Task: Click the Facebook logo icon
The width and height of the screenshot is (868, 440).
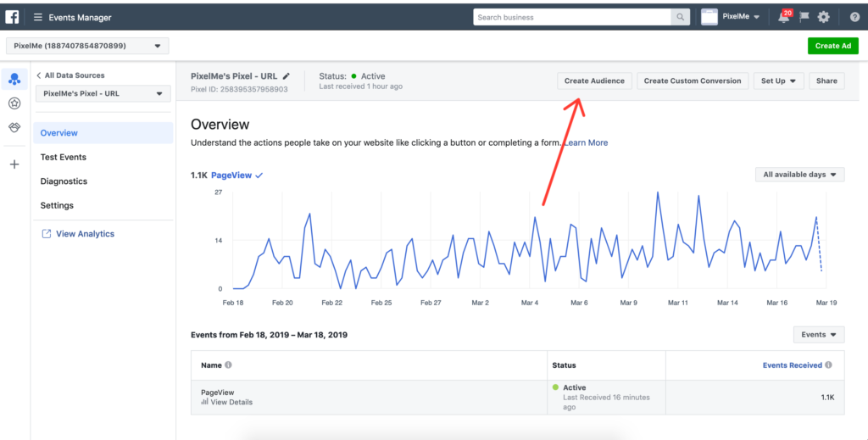Action: pyautogui.click(x=13, y=17)
